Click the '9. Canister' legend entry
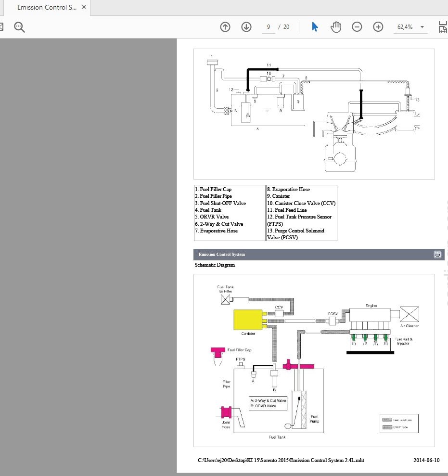448x476 pixels. click(278, 196)
